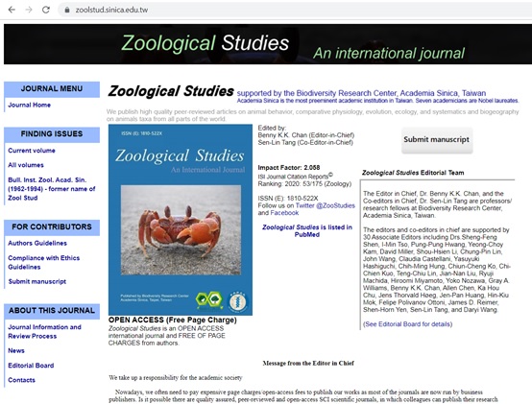Open Compliance with Ethics Guidelines
The image size is (532, 404).
tap(44, 262)
